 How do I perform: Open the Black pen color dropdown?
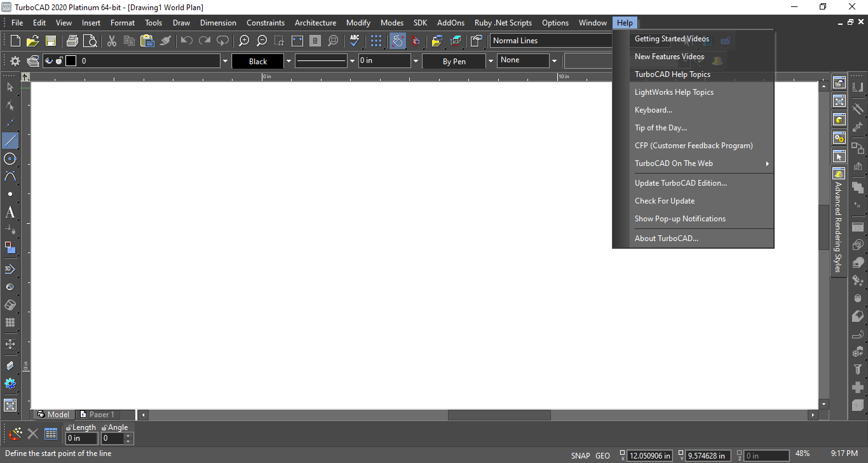click(288, 61)
